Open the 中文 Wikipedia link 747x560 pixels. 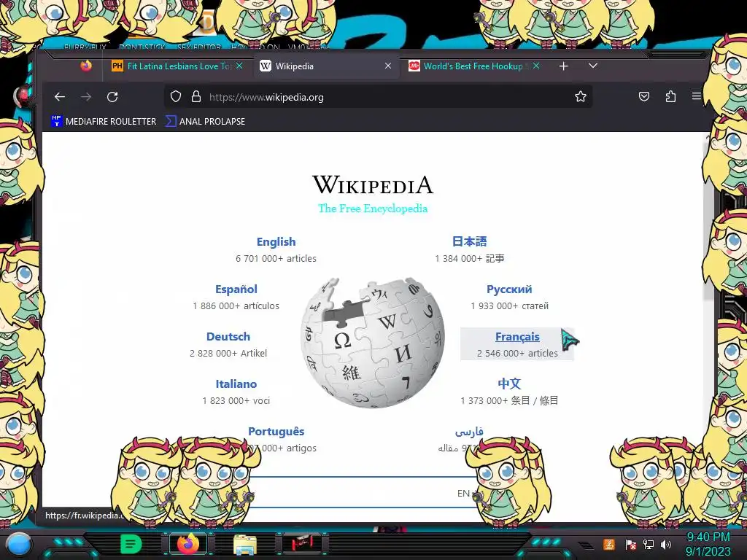(509, 384)
